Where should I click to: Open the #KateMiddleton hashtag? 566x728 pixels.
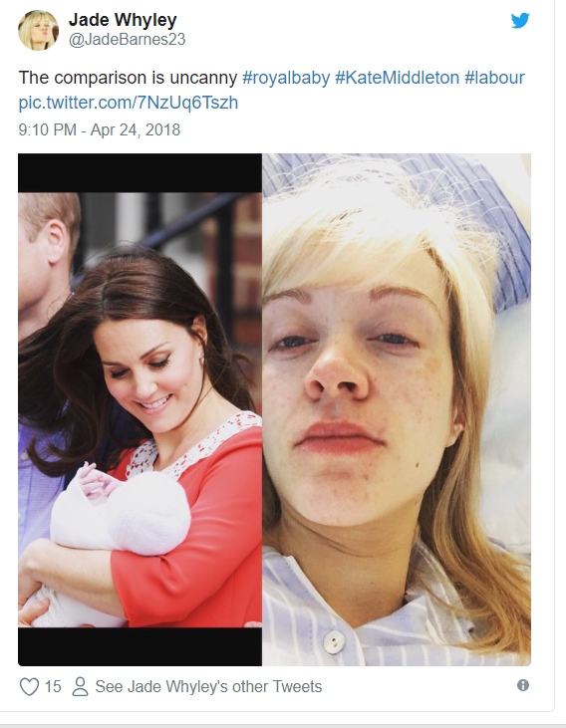[x=397, y=78]
